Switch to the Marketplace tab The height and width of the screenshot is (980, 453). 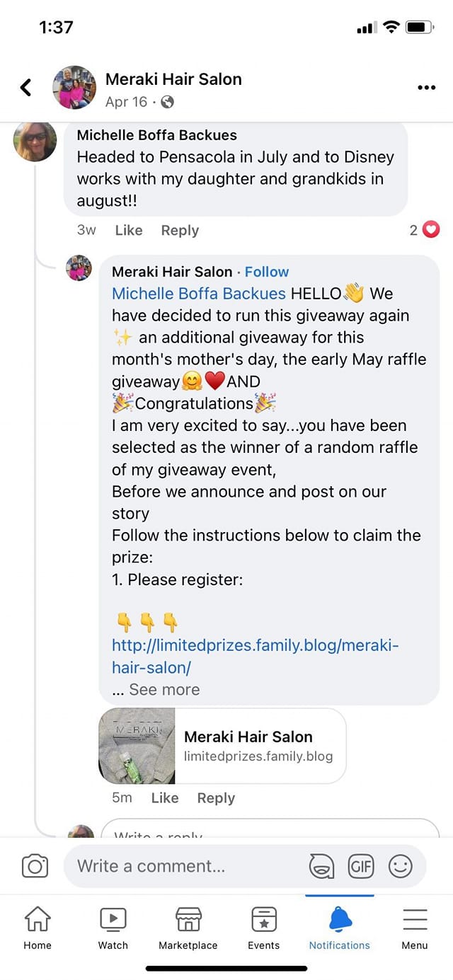188,928
